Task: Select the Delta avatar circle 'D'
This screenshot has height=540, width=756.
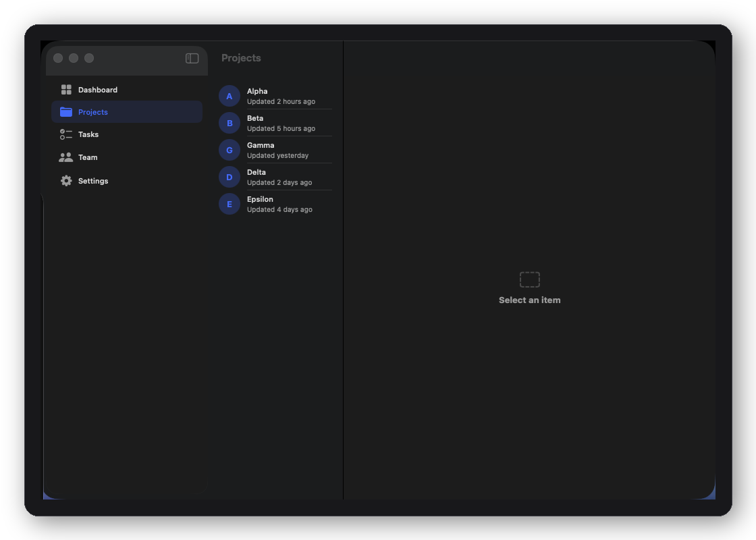Action: tap(230, 177)
